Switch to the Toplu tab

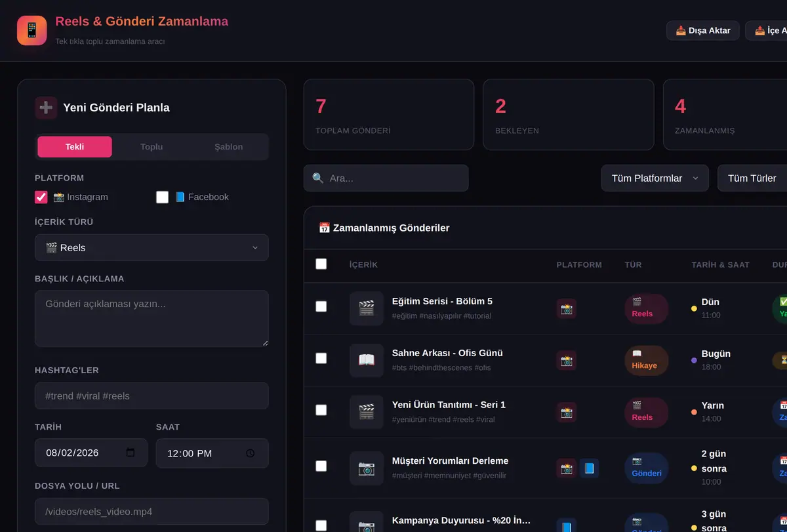(151, 147)
